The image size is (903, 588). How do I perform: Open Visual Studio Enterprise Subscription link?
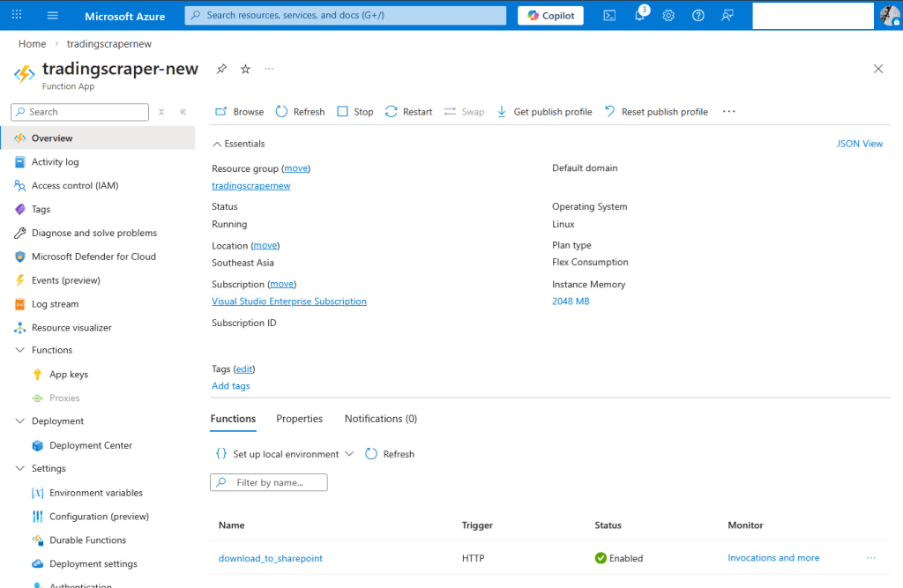coord(289,301)
